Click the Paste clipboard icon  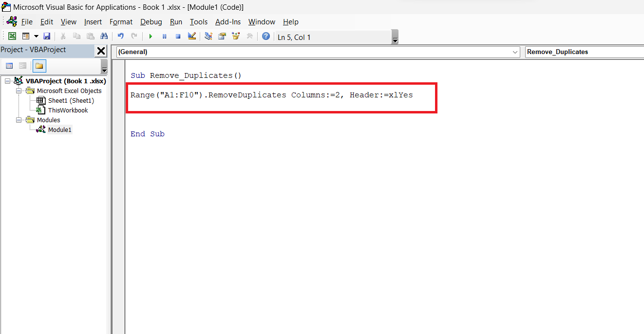pyautogui.click(x=90, y=37)
